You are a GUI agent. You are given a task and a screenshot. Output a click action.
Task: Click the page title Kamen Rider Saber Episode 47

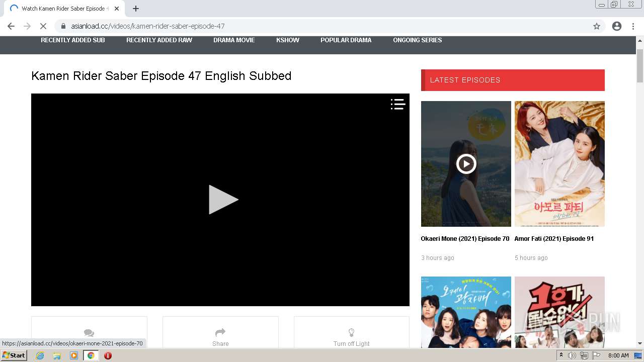162,76
